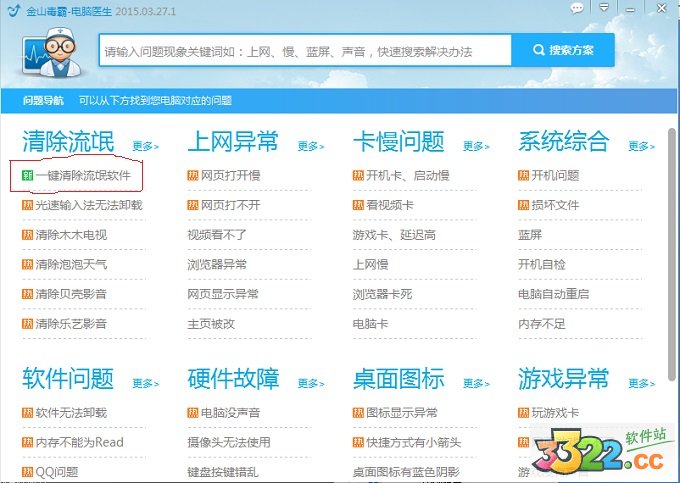Select 电脑自动重启
Image resolution: width=680 pixels, height=483 pixels.
tap(554, 294)
